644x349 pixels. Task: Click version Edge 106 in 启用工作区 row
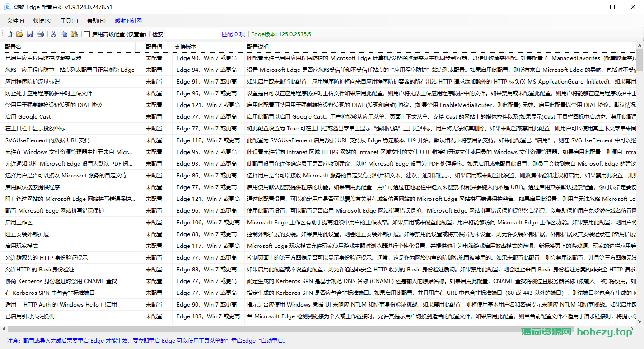point(208,222)
